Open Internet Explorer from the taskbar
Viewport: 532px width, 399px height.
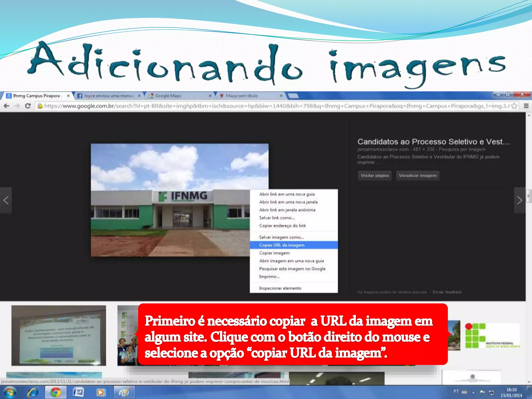click(33, 392)
